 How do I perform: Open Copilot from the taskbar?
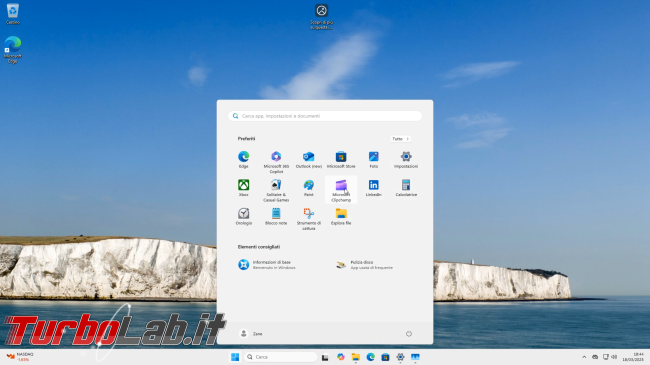pos(341,357)
